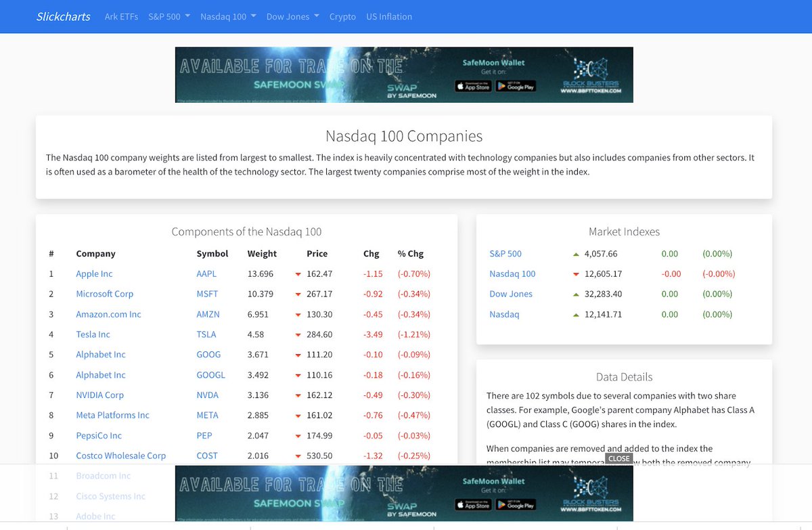Select the COST symbol link
Image resolution: width=812 pixels, height=530 pixels.
207,456
